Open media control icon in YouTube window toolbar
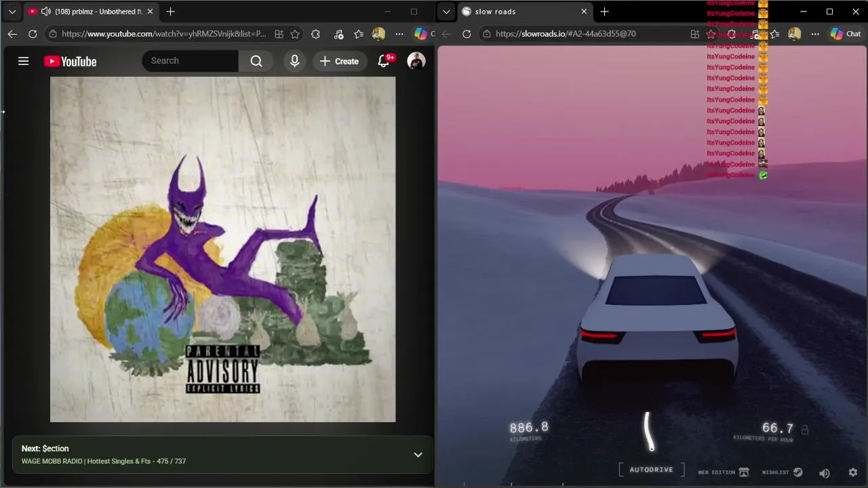 (339, 34)
